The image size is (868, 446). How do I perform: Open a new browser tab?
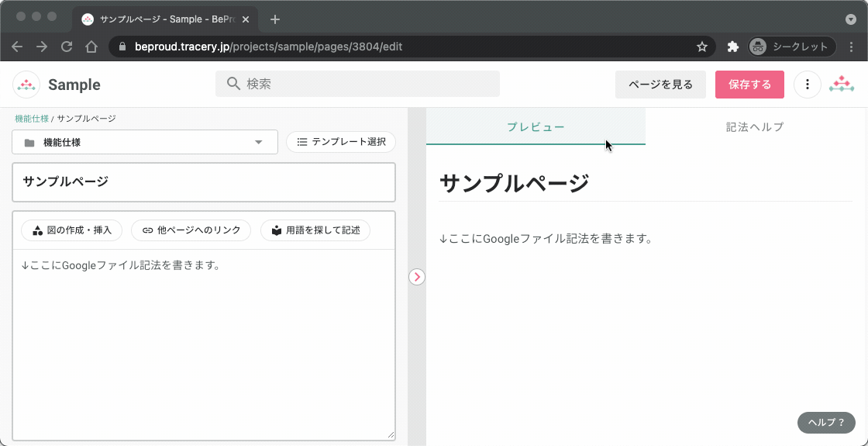click(x=275, y=19)
